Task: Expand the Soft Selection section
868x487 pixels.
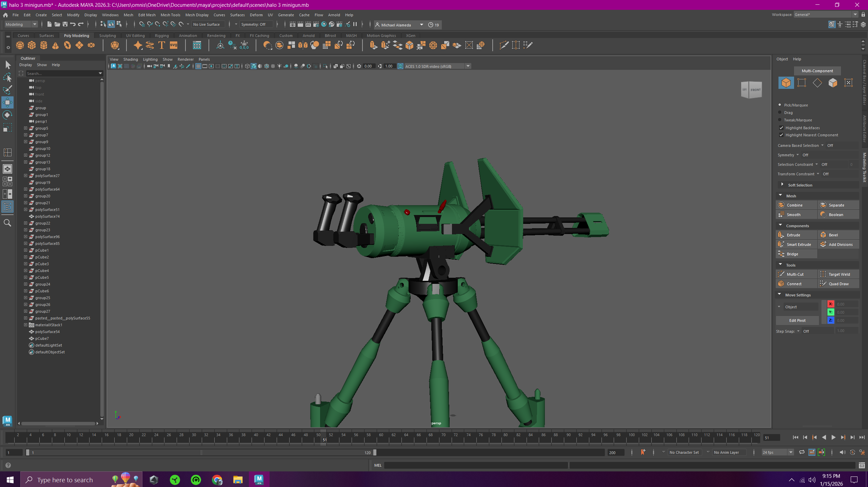Action: pos(782,185)
